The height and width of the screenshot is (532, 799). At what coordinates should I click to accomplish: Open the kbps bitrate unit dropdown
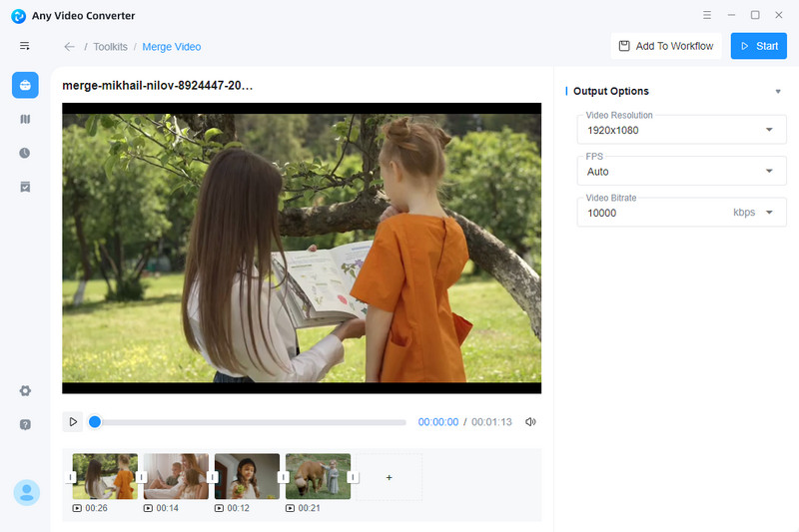[769, 213]
